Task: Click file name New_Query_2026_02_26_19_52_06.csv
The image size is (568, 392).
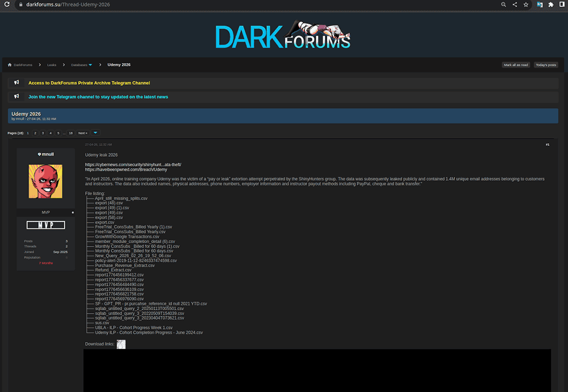Action: tap(133, 256)
